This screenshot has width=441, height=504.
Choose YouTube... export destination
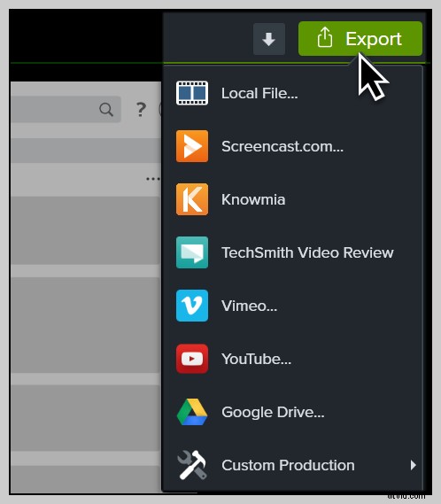[292, 359]
